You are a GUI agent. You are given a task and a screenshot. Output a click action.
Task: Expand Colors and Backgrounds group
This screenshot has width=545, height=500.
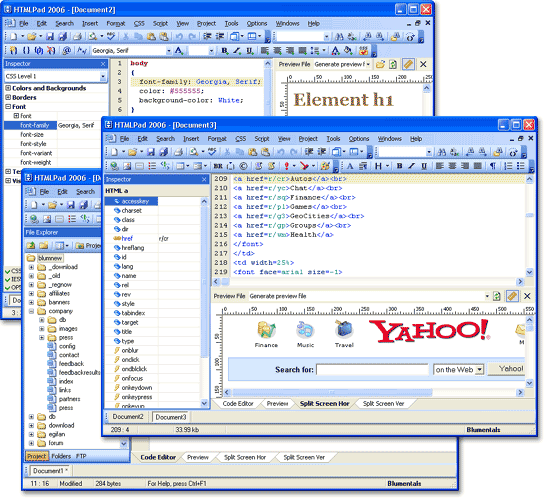coord(8,88)
